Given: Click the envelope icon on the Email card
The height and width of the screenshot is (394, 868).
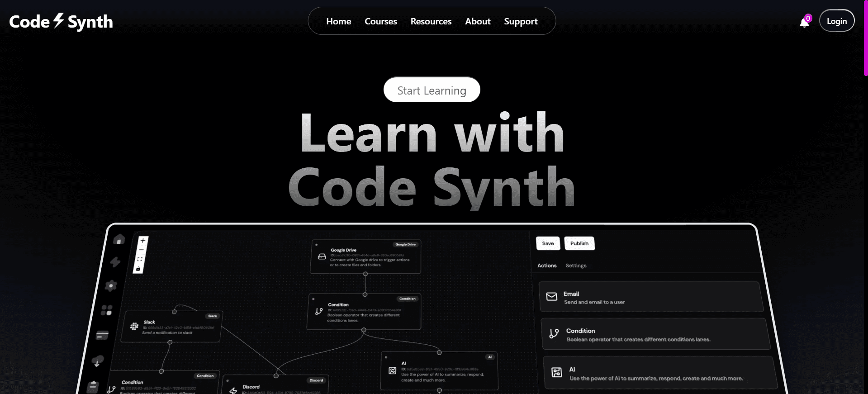Looking at the screenshot, I should [x=552, y=297].
